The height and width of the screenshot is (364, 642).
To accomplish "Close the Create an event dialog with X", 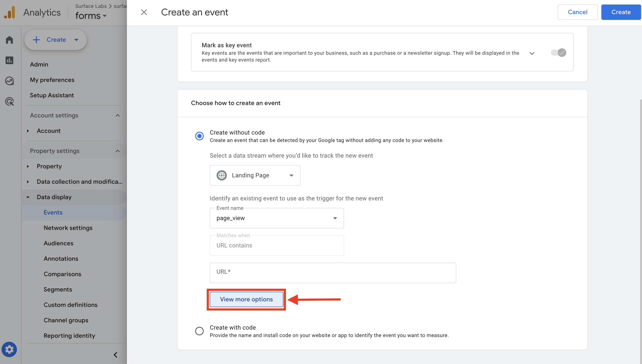I will pyautogui.click(x=144, y=12).
